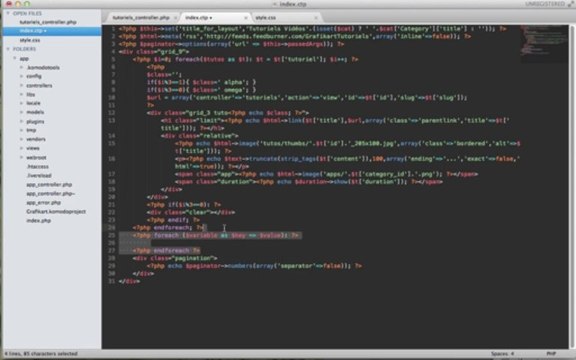This screenshot has height=360, width=576.
Task: Open the style.css tab
Action: 266,18
